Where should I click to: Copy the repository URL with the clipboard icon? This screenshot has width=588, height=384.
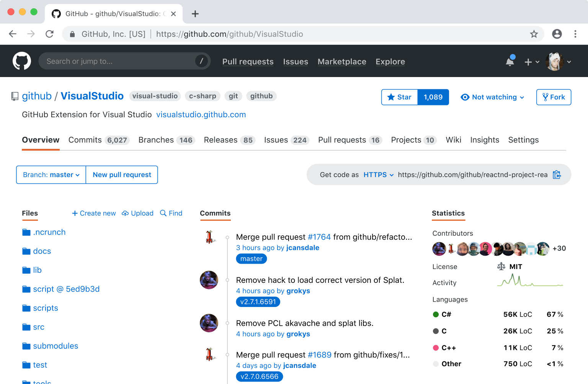pyautogui.click(x=557, y=174)
